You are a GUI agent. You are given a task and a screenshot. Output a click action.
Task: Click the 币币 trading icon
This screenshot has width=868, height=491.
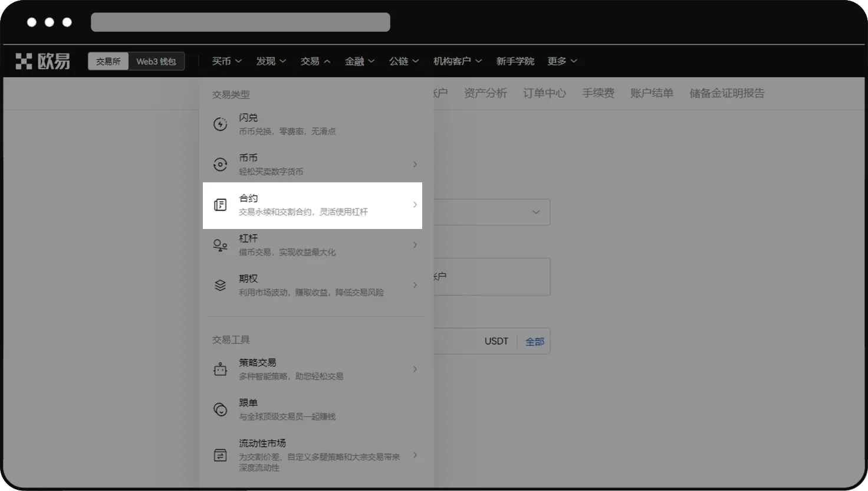click(220, 164)
